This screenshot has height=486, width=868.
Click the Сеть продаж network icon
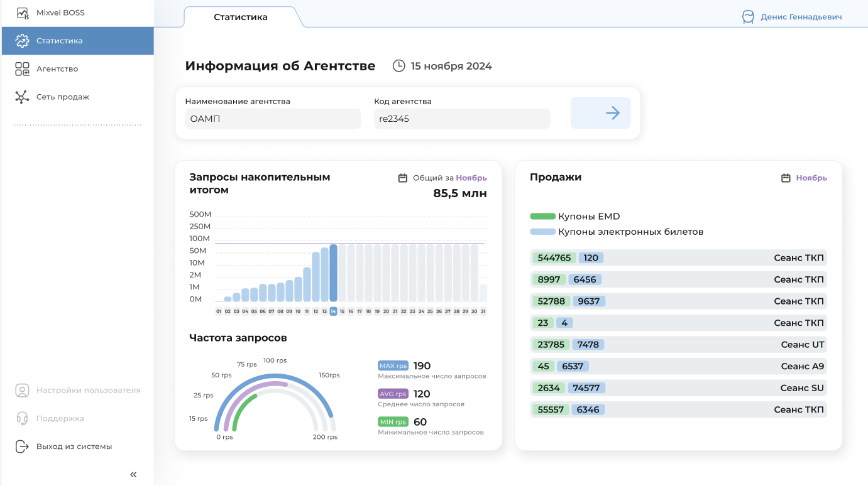[x=22, y=97]
